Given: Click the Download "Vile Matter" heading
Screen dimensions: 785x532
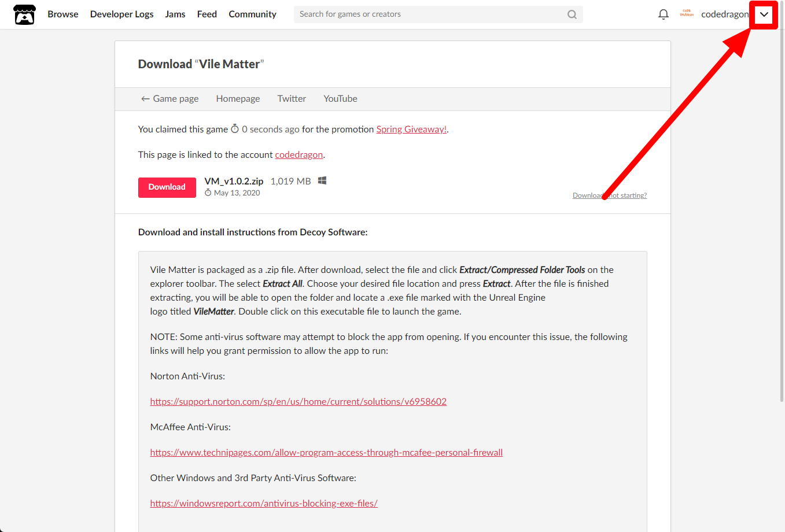Looking at the screenshot, I should pyautogui.click(x=201, y=64).
